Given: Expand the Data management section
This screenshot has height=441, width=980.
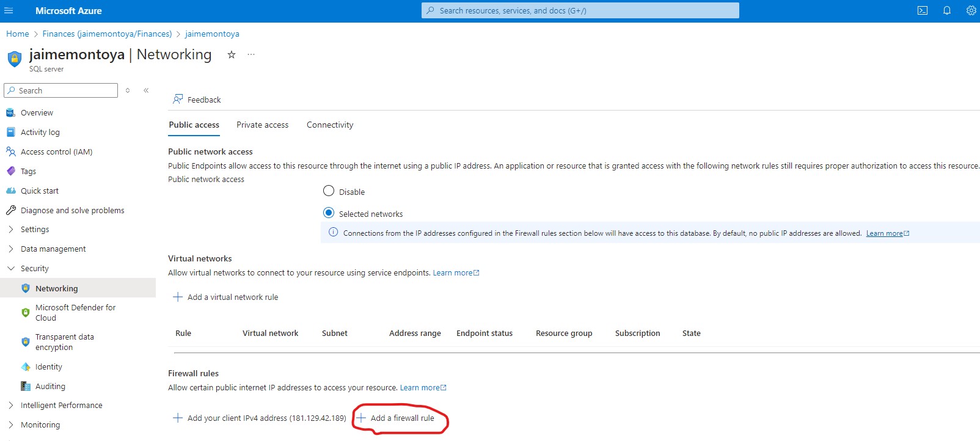Looking at the screenshot, I should tap(11, 249).
